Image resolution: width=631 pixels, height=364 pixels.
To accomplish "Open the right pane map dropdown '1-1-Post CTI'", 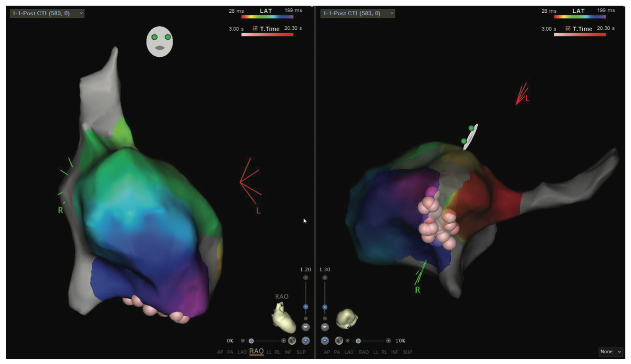I will coord(358,13).
